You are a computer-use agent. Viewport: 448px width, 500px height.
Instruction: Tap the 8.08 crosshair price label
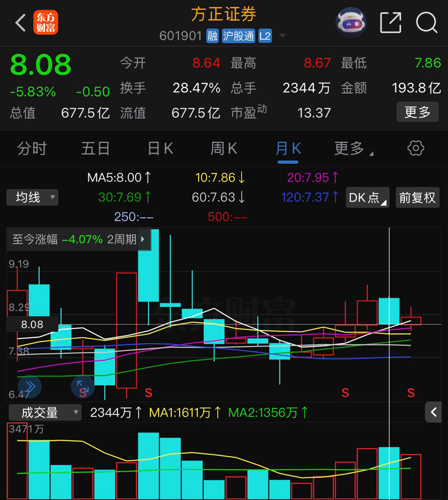point(32,324)
